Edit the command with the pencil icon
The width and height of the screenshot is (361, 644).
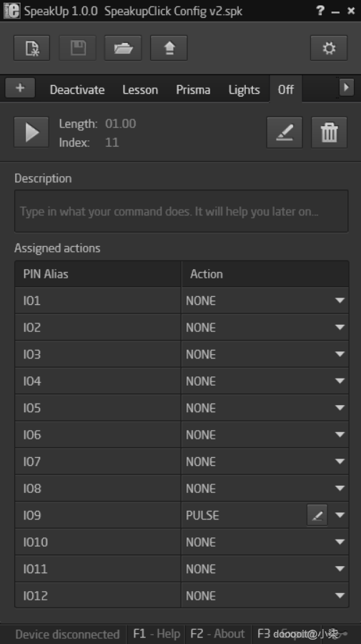click(285, 132)
